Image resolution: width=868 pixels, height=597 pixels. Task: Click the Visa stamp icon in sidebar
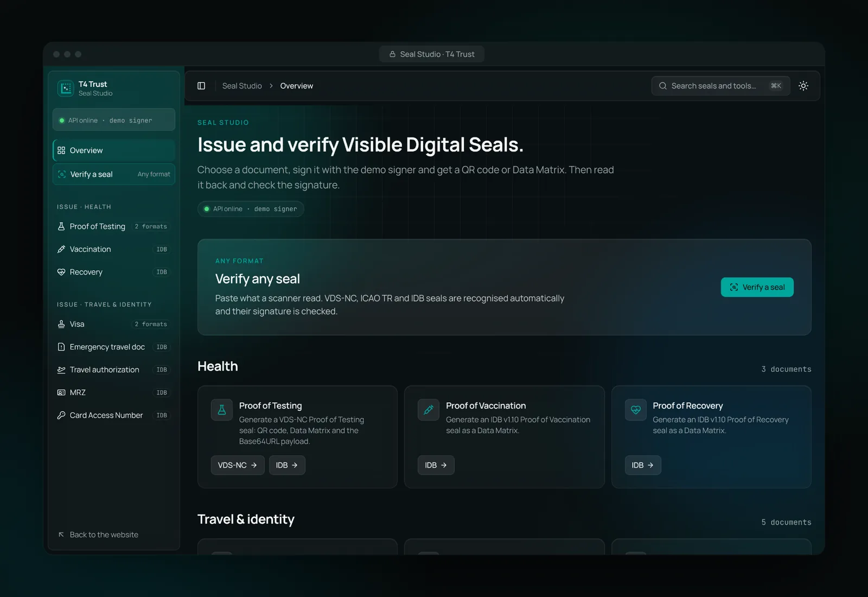pyautogui.click(x=61, y=324)
